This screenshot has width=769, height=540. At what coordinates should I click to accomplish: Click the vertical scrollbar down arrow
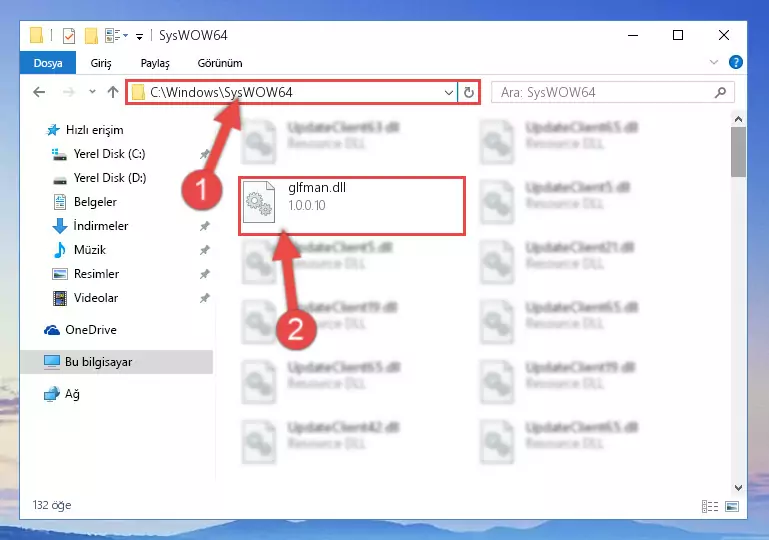pyautogui.click(x=738, y=488)
